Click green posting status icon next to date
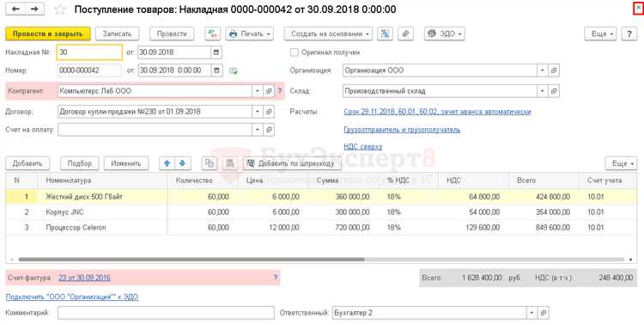This screenshot has width=644, height=325. pos(234,71)
